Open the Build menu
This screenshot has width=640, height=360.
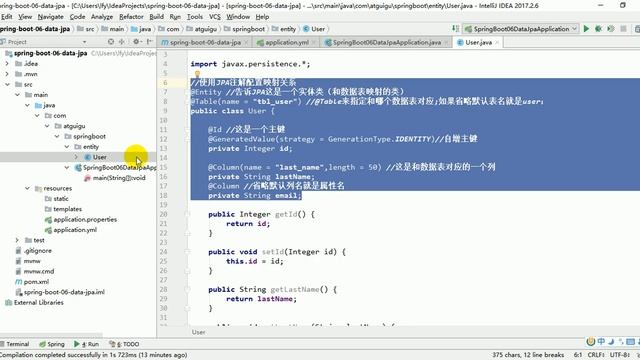click(x=156, y=17)
